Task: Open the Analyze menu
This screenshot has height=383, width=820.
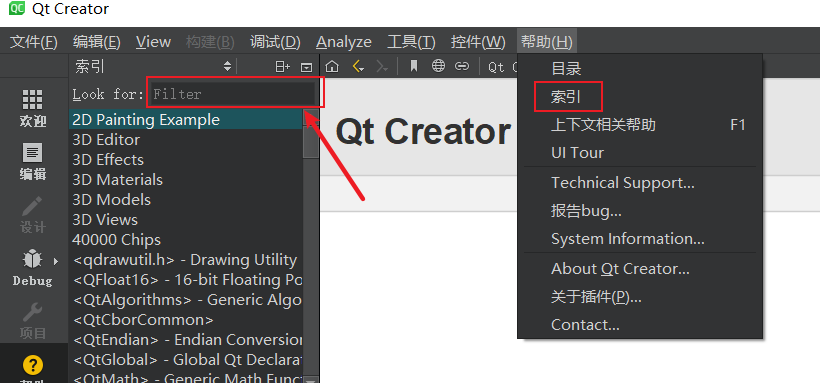Action: [x=344, y=42]
